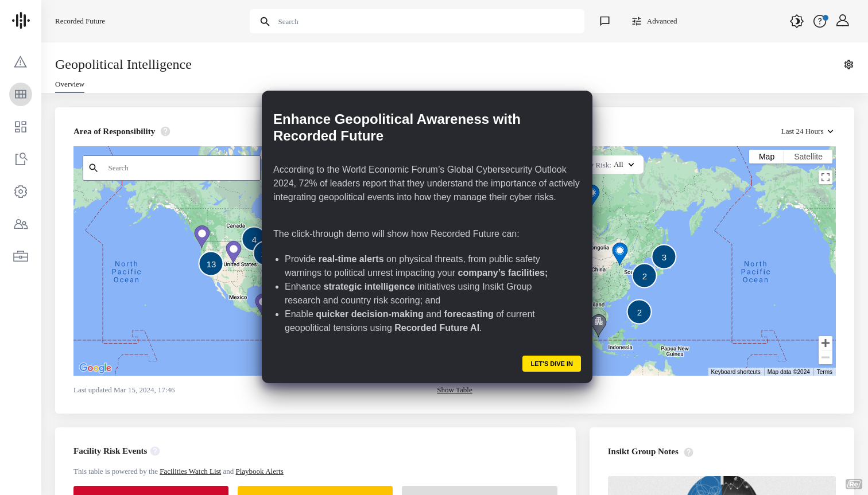Screen dimensions: 868x495
Task: Select the highlighted grid module icon in sidebar
Action: [20, 94]
